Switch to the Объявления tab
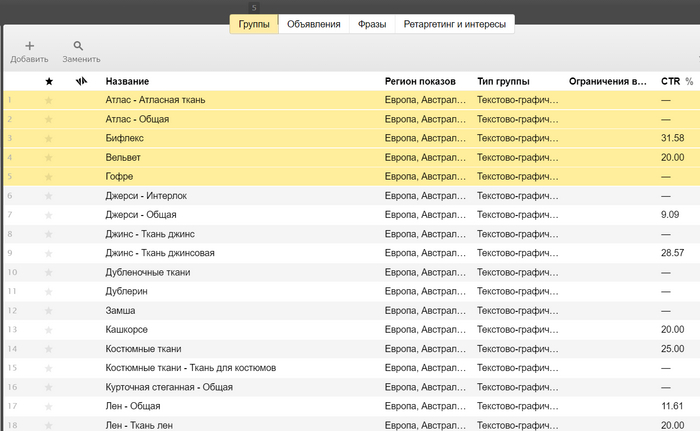This screenshot has height=431, width=700. [x=313, y=24]
